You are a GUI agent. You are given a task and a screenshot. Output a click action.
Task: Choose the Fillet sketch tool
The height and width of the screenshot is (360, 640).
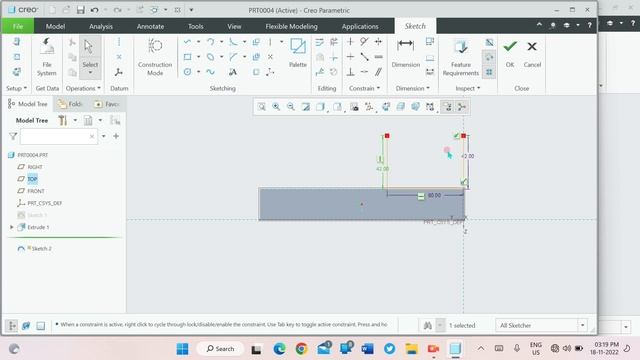233,42
